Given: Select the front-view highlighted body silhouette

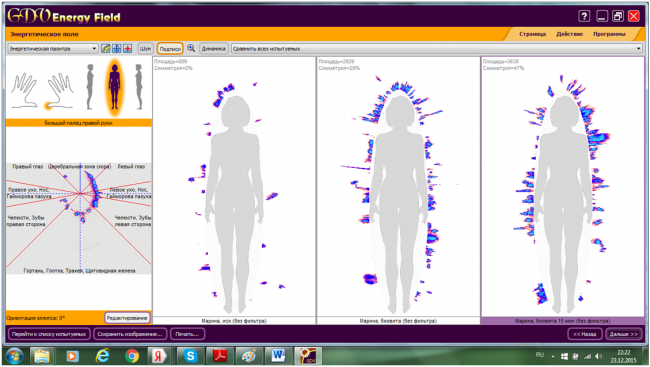Looking at the screenshot, I should click(x=114, y=87).
